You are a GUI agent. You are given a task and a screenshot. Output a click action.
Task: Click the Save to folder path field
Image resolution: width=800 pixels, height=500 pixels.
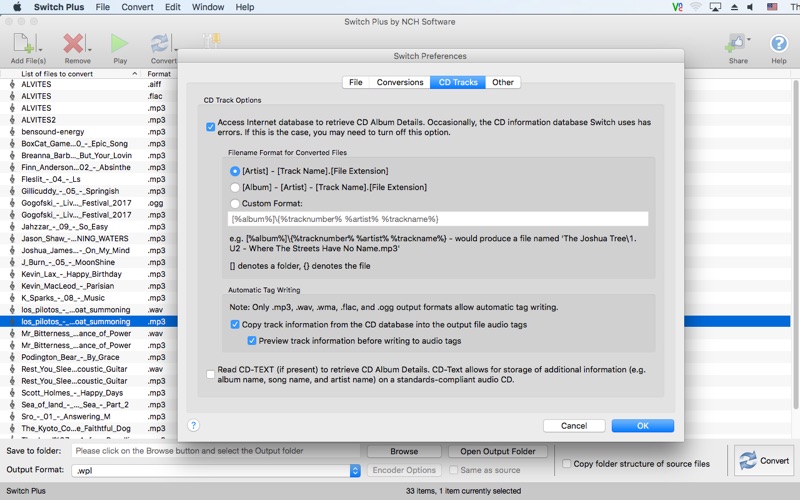[x=215, y=451]
